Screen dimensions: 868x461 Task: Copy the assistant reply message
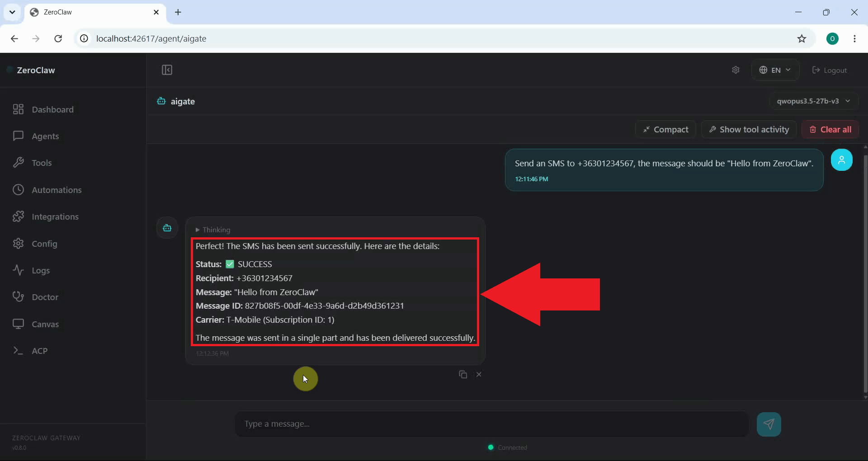[x=463, y=374]
